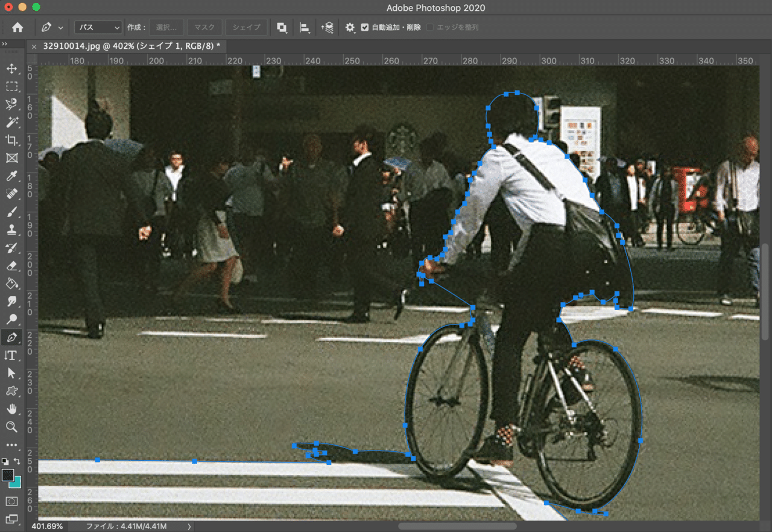Screen dimensions: 772x532
Task: Select the 32910014.jpg document tab
Action: (x=131, y=46)
